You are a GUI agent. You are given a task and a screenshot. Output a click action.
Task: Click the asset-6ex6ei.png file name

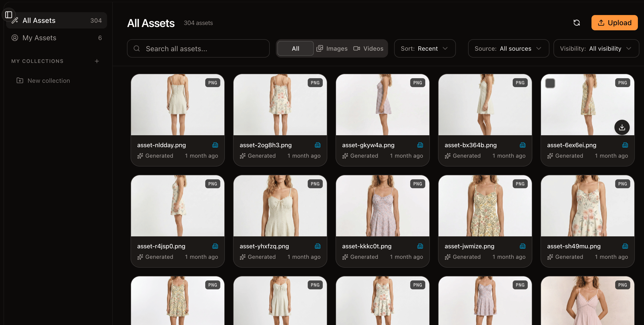point(572,145)
